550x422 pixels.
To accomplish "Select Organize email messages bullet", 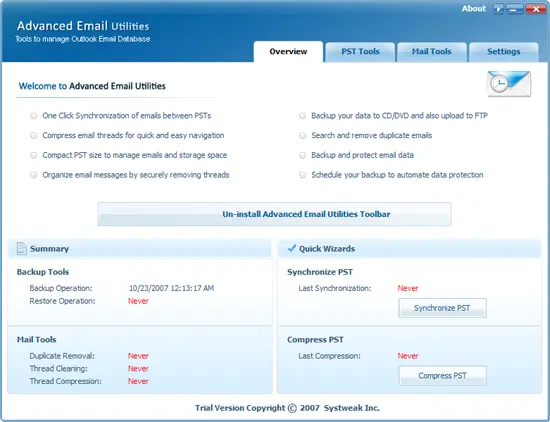I will pos(34,175).
